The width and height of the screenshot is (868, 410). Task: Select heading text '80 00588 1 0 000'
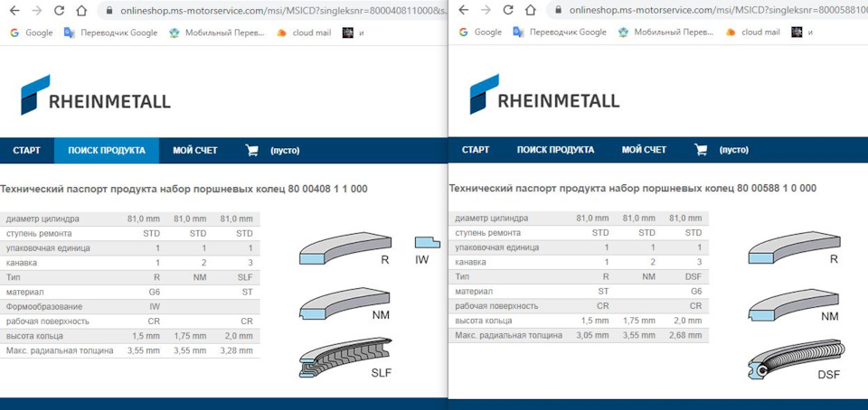[777, 189]
